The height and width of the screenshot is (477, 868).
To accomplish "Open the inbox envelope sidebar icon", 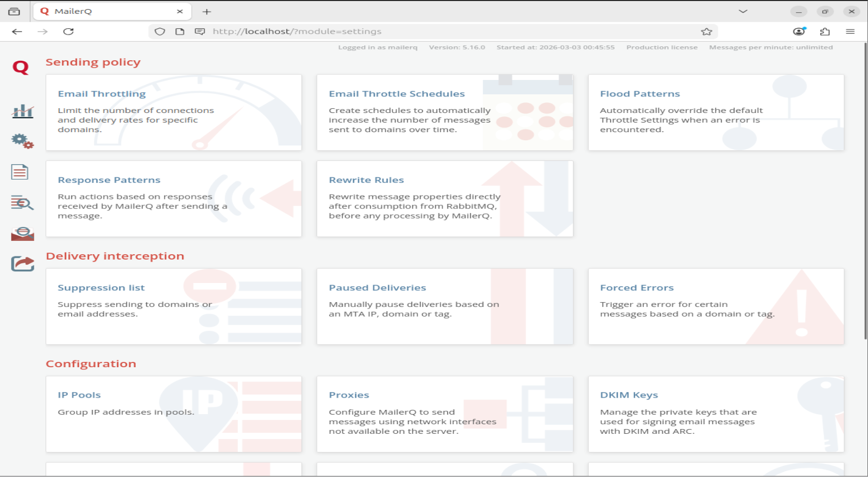I will (x=22, y=233).
